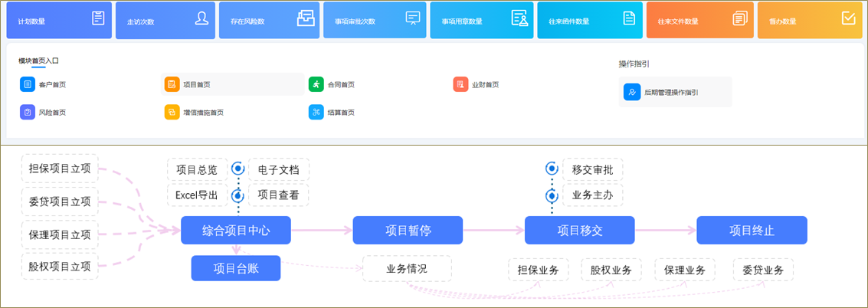868x308 pixels.
Task: Open the 项目台账 button
Action: pos(236,268)
